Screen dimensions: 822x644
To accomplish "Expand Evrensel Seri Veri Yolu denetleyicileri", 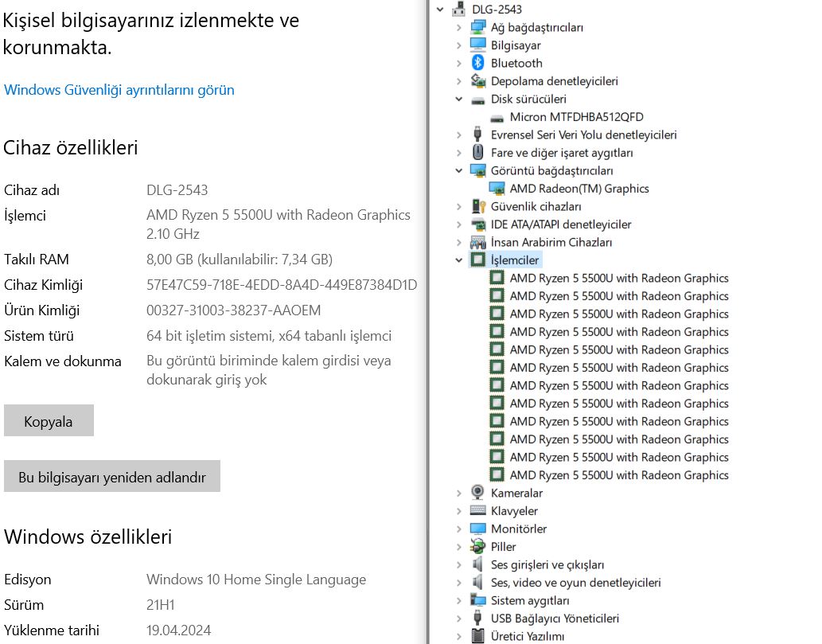I will click(x=458, y=135).
